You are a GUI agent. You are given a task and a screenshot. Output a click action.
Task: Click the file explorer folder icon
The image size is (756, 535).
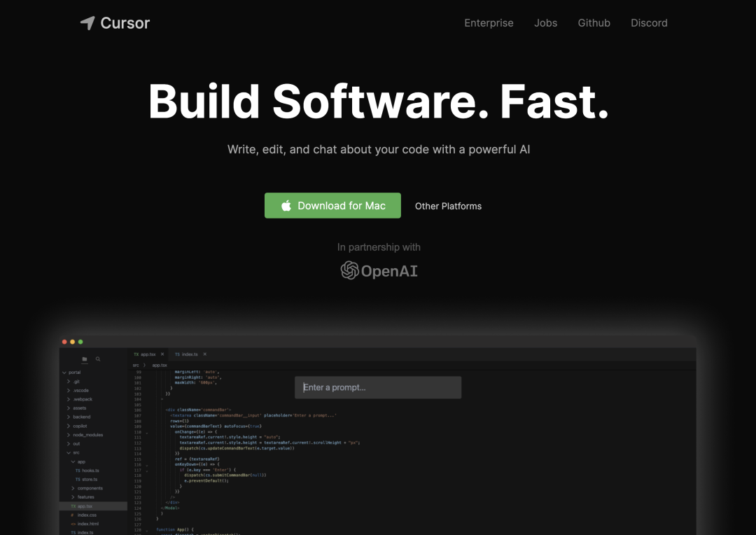[85, 359]
